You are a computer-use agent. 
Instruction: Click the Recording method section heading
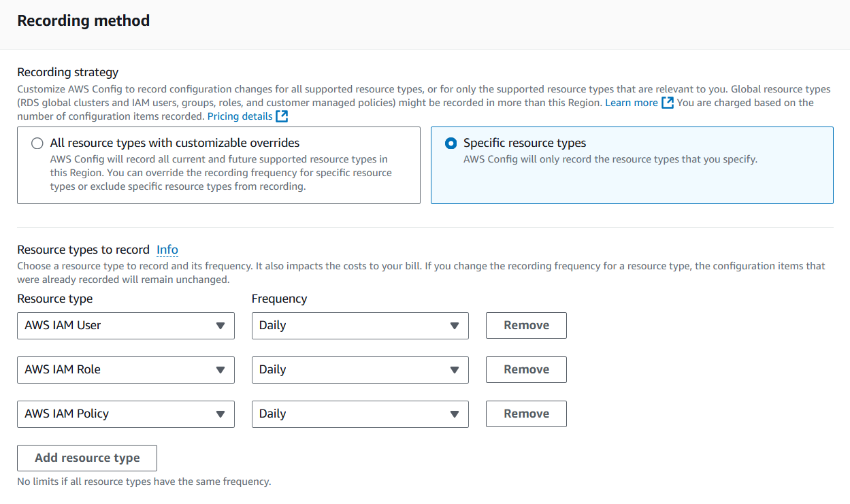click(x=83, y=21)
